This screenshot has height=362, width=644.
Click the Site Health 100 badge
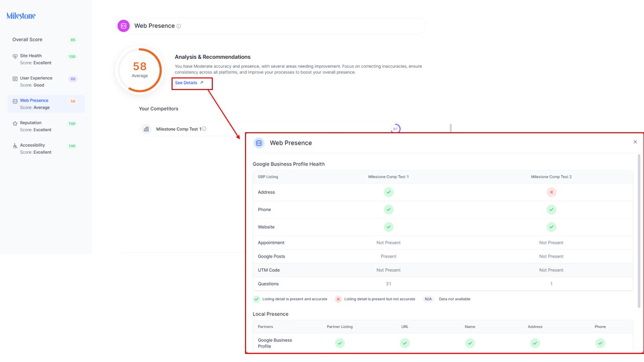(72, 57)
